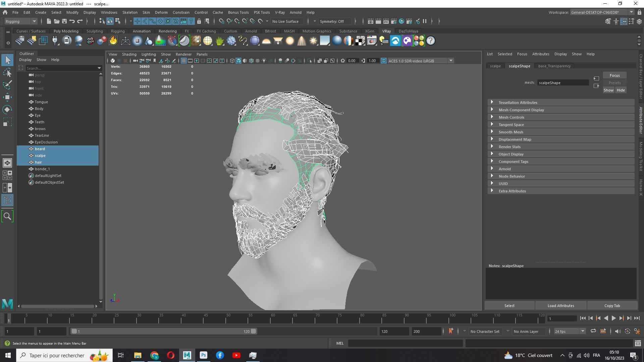The width and height of the screenshot is (644, 362).
Task: Open V-Ray frame buffer shelf icon
Action: tap(372, 41)
